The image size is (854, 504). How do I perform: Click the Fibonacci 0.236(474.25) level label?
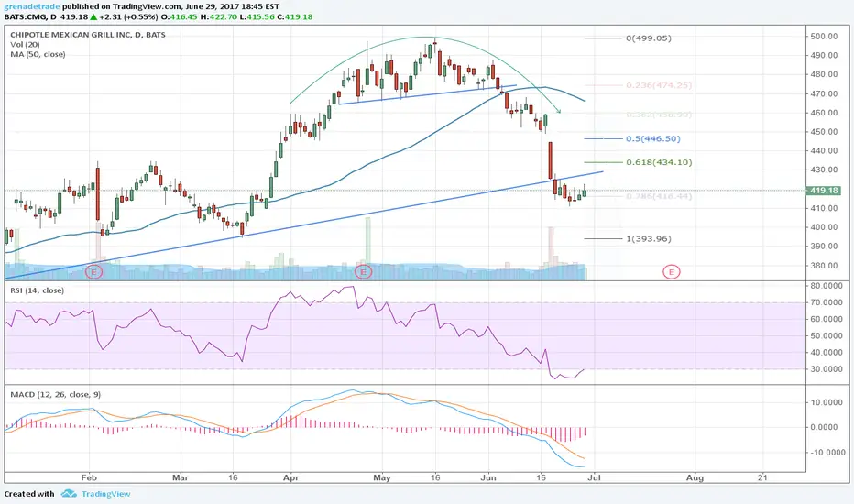[659, 85]
